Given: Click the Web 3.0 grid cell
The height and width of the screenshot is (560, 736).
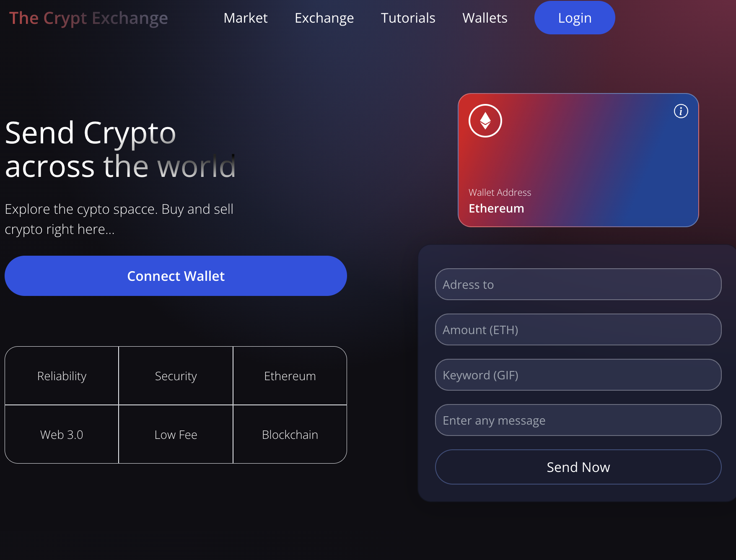Looking at the screenshot, I should coord(62,435).
